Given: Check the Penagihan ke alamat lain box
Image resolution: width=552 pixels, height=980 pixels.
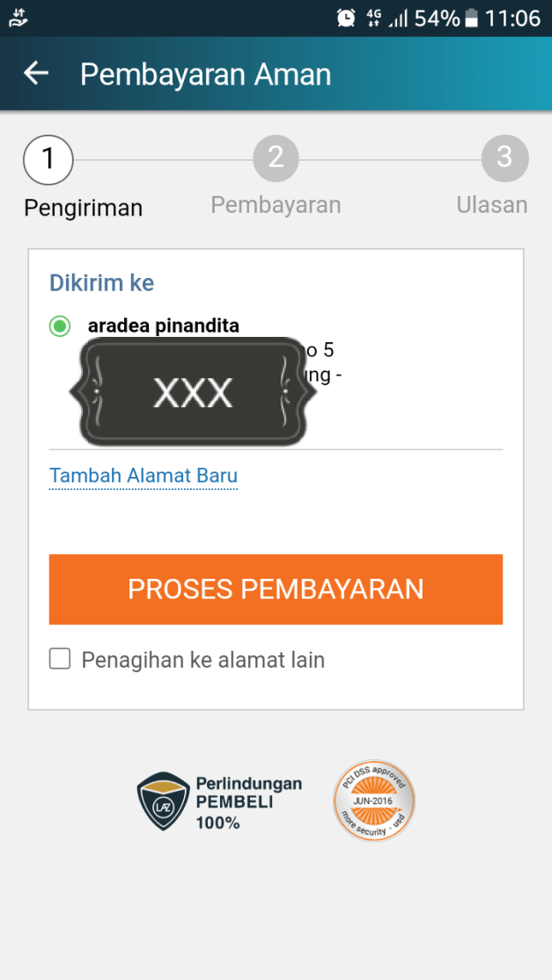Looking at the screenshot, I should 60,659.
